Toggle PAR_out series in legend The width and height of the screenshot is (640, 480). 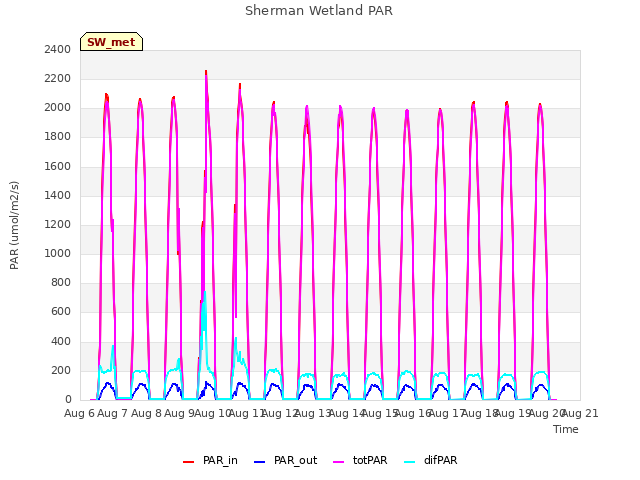click(x=285, y=460)
